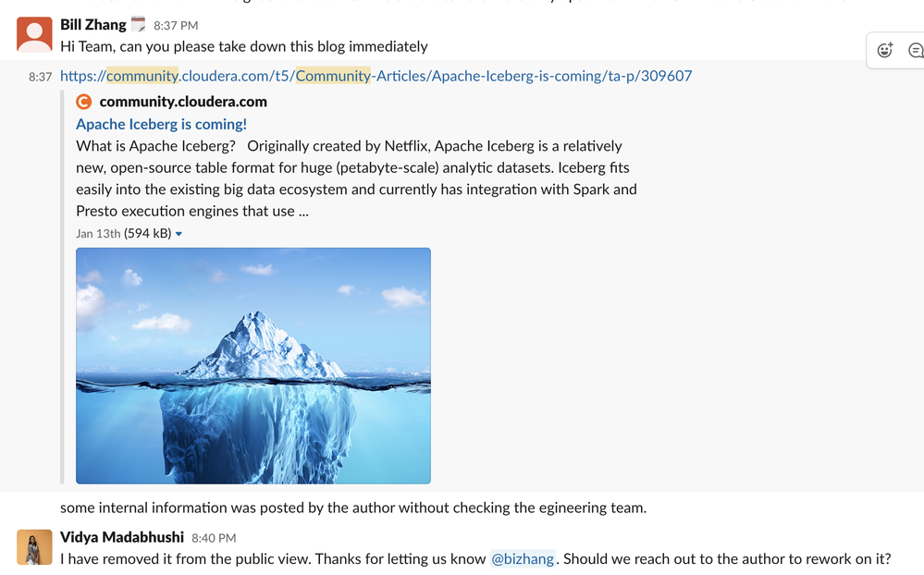This screenshot has width=924, height=575.
Task: Open the iceberg image thumbnail
Action: [x=253, y=365]
